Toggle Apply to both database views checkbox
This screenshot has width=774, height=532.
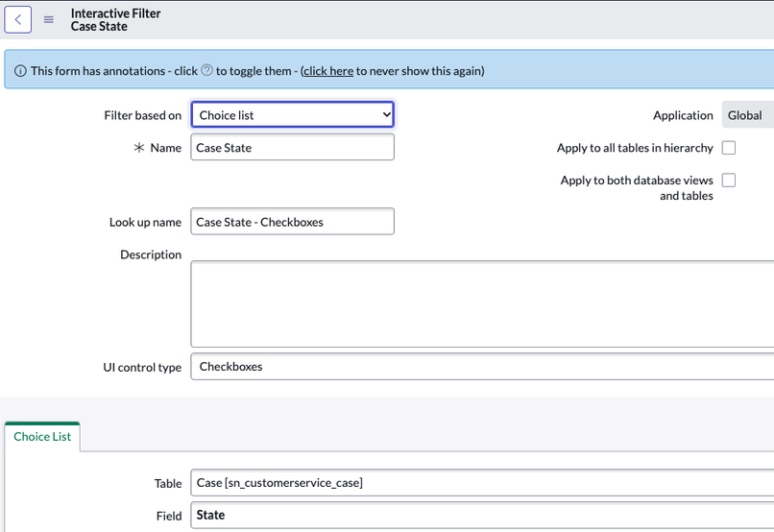click(x=729, y=181)
